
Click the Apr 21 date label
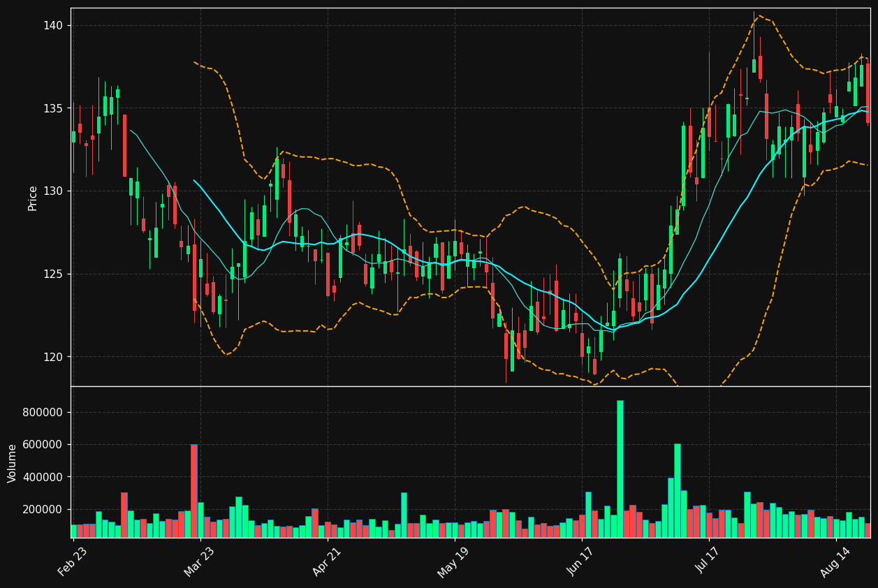326,561
